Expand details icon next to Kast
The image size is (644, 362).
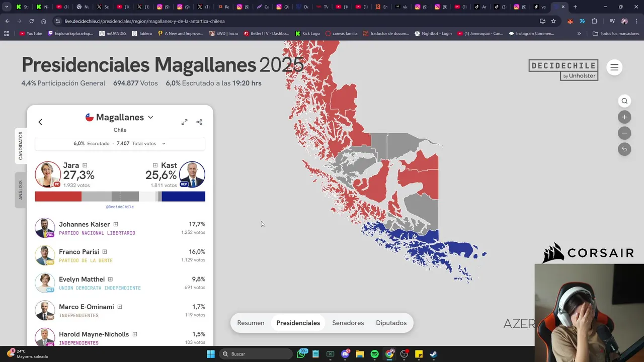(155, 165)
